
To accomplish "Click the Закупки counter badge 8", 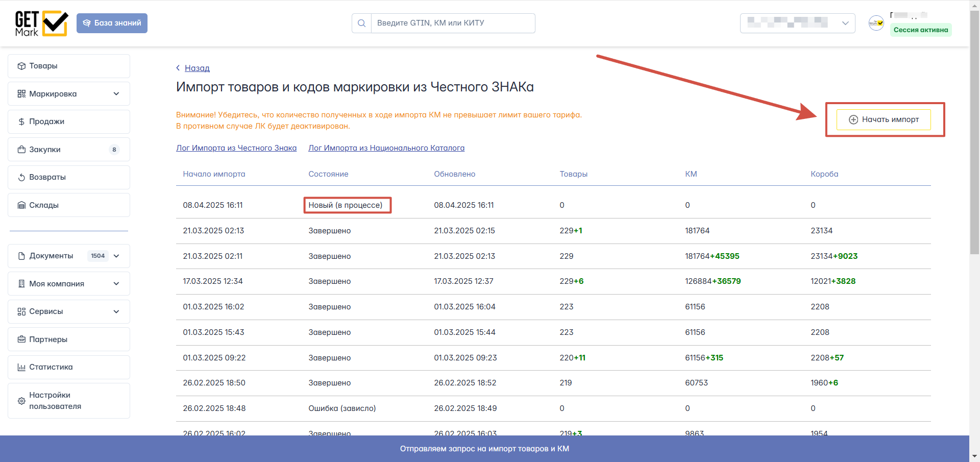I will coord(114,150).
